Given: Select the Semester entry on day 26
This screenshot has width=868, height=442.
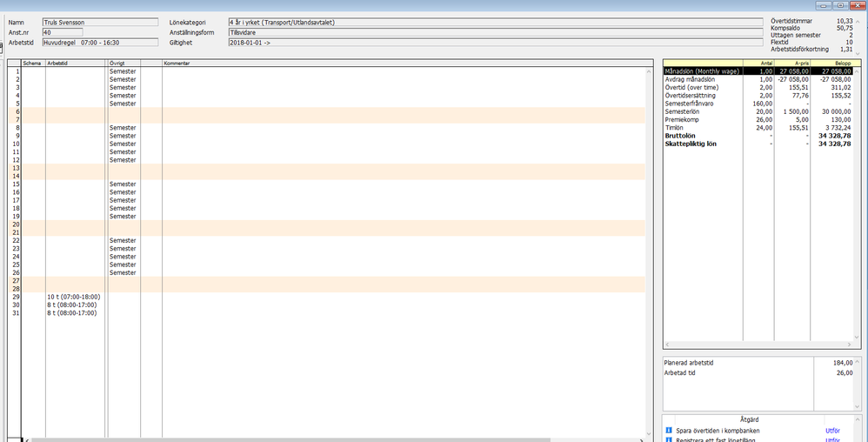Looking at the screenshot, I should 123,273.
